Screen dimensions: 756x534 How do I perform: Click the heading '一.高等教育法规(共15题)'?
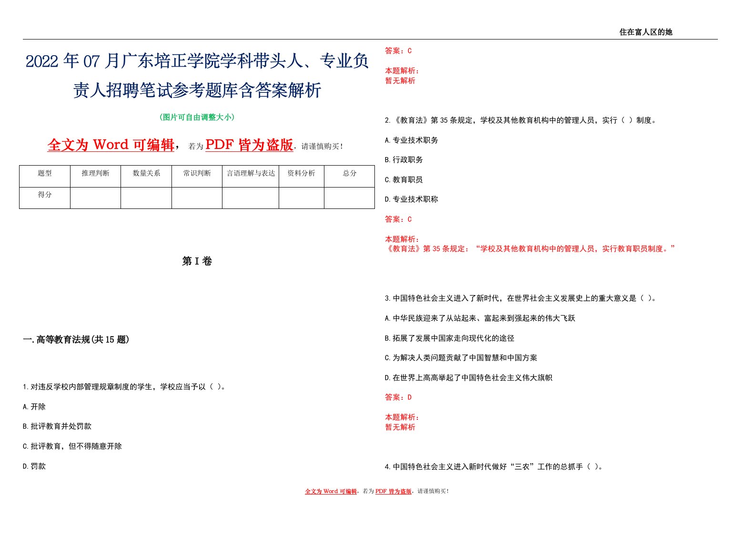pyautogui.click(x=76, y=339)
